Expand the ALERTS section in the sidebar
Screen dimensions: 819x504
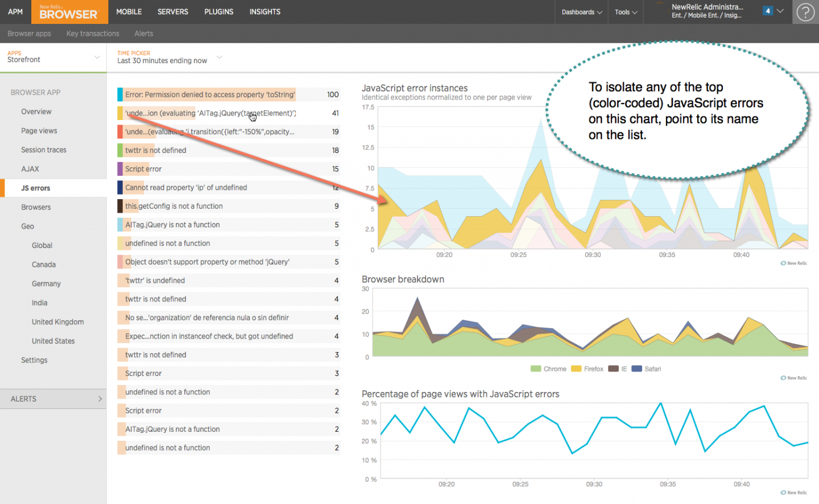pyautogui.click(x=53, y=399)
